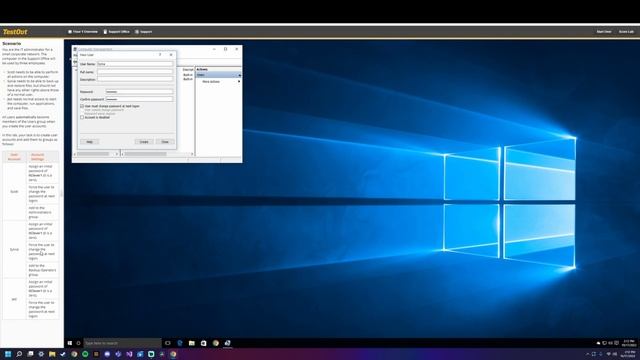Open Microsoft Store in the simulated taskbar
This screenshot has height=360, width=640.
tap(203, 343)
